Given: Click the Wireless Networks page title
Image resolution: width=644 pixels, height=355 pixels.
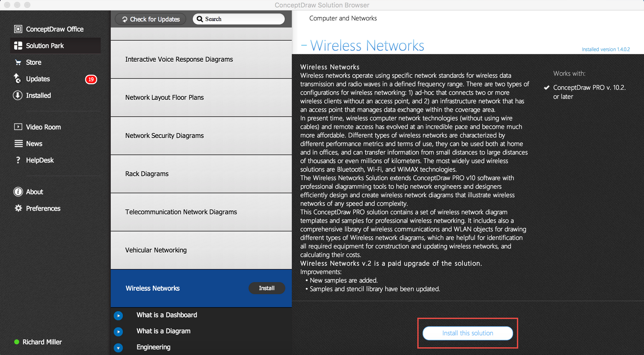Looking at the screenshot, I should coord(367,45).
